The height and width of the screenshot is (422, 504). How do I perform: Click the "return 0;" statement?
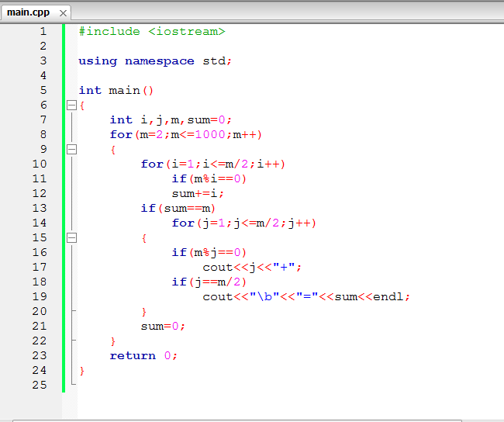coord(143,356)
